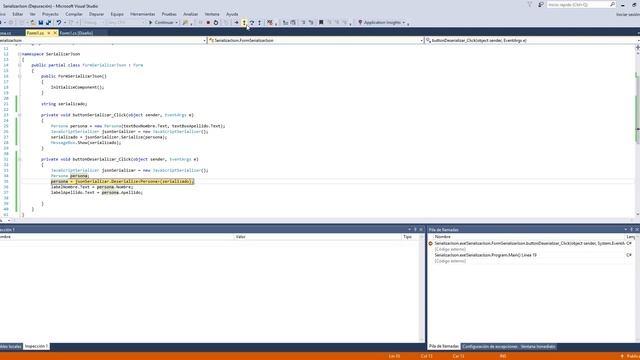640x360 pixels.
Task: Collapse the buttonSerializar_Click method
Action: pyautogui.click(x=19, y=115)
